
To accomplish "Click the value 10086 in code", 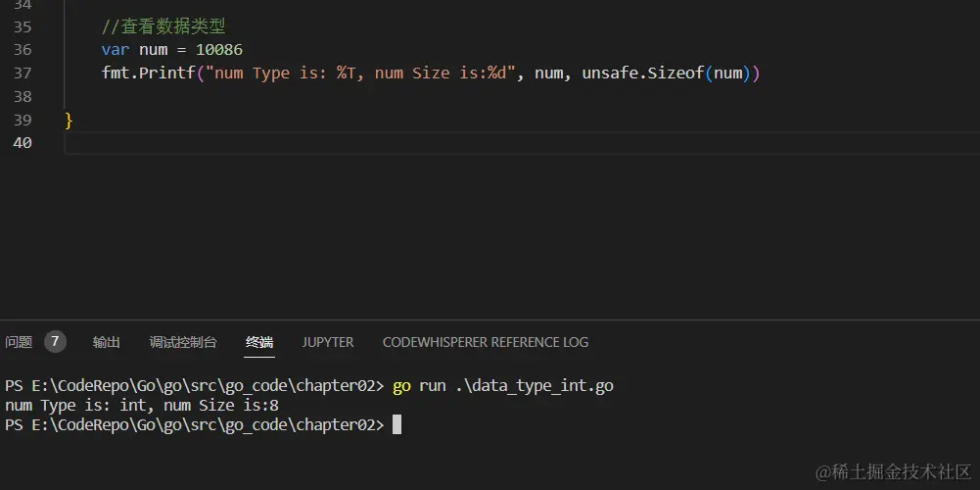I will [218, 49].
